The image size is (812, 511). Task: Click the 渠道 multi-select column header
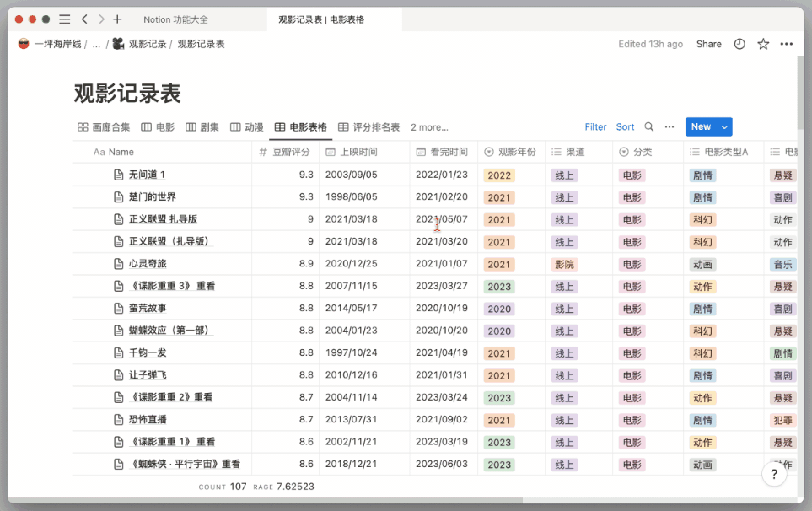[x=578, y=152]
